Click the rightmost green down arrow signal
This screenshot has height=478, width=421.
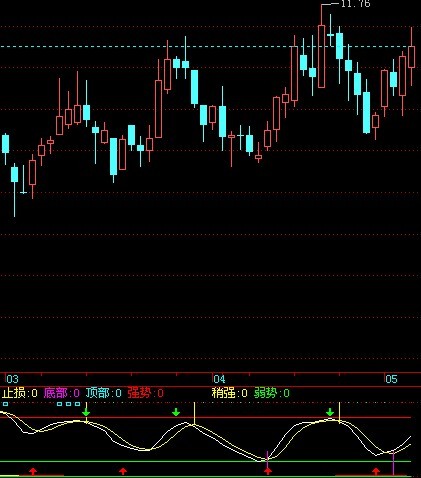pyautogui.click(x=330, y=412)
